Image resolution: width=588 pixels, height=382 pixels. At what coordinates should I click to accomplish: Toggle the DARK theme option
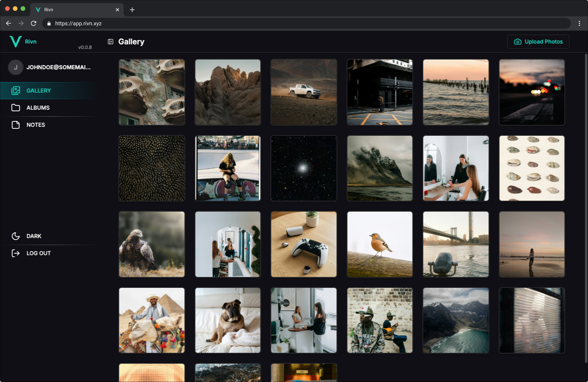pos(48,236)
